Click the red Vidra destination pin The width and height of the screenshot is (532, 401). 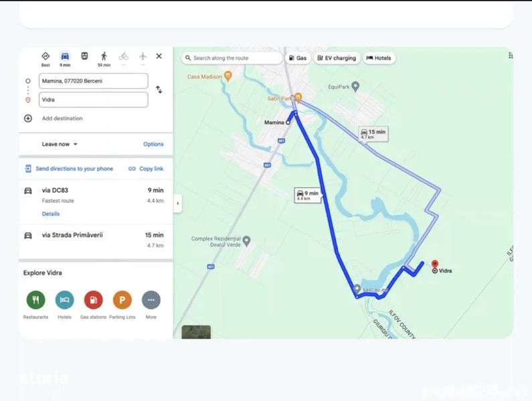tap(434, 264)
